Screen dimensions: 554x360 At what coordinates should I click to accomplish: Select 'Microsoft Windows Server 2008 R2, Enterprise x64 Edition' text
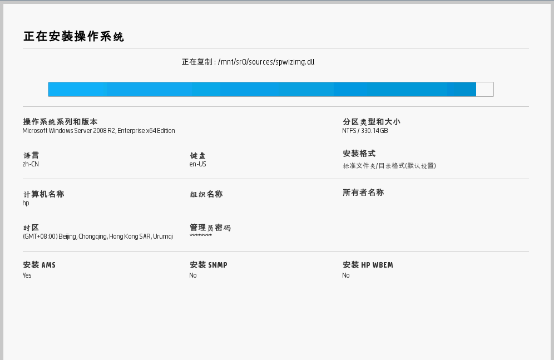(99, 131)
